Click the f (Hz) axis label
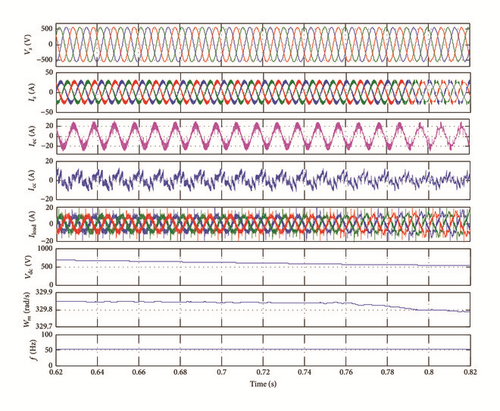Screen dimensions: 500x411 pos(34,350)
